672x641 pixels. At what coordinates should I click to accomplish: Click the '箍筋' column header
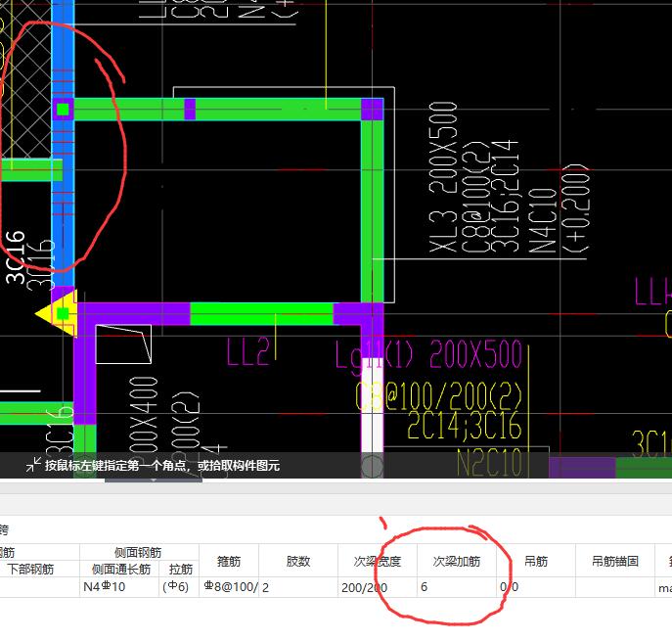click(229, 561)
